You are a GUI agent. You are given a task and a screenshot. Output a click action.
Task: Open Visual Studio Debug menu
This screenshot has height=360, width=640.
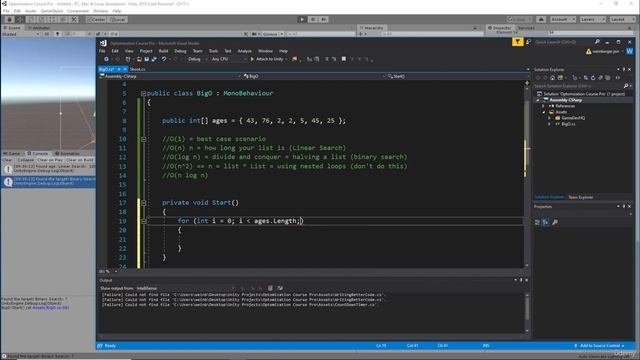[x=180, y=51]
